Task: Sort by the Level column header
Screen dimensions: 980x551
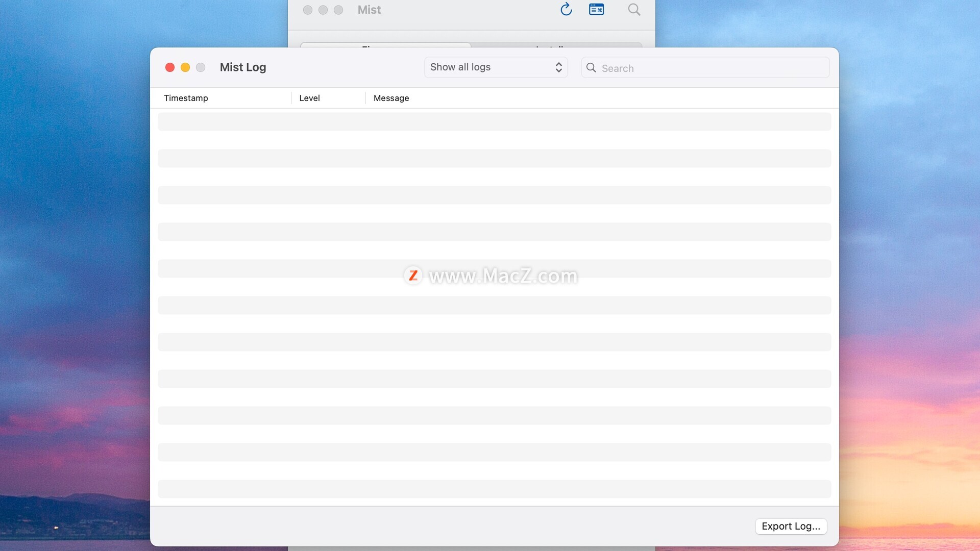Action: (x=309, y=98)
